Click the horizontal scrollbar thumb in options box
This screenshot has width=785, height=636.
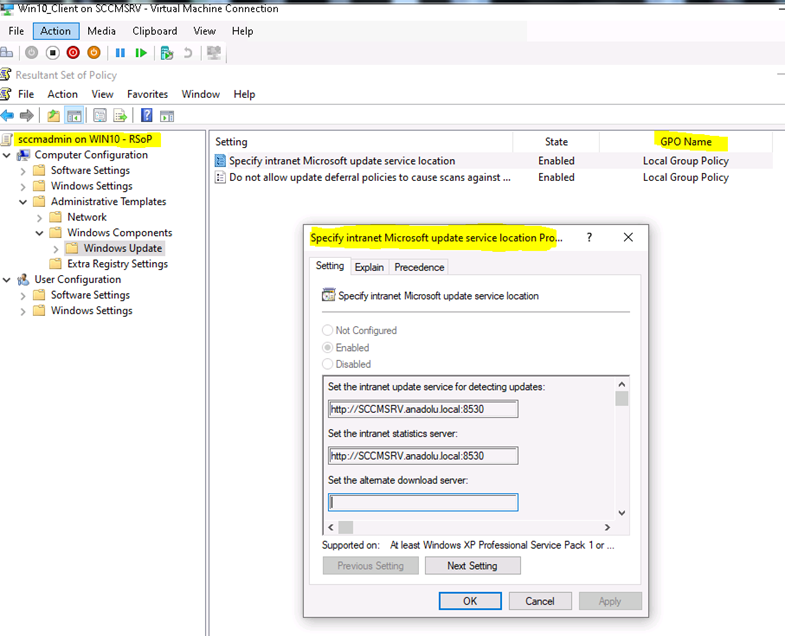coord(345,527)
